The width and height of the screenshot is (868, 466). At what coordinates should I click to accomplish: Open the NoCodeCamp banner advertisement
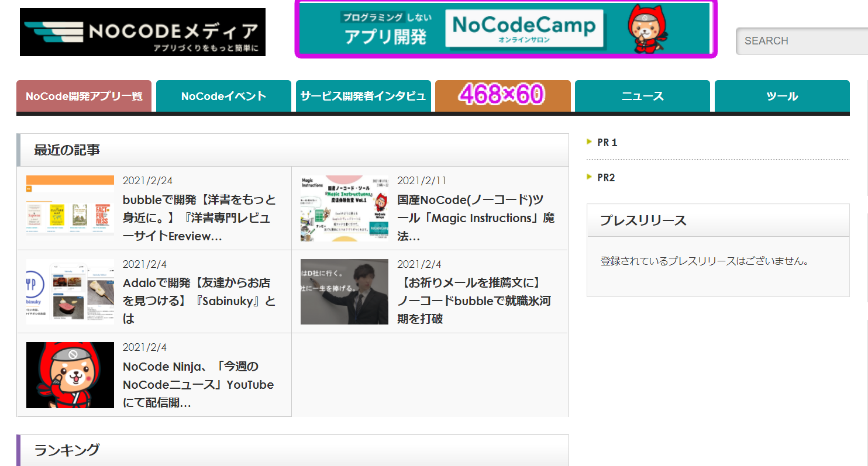506,29
